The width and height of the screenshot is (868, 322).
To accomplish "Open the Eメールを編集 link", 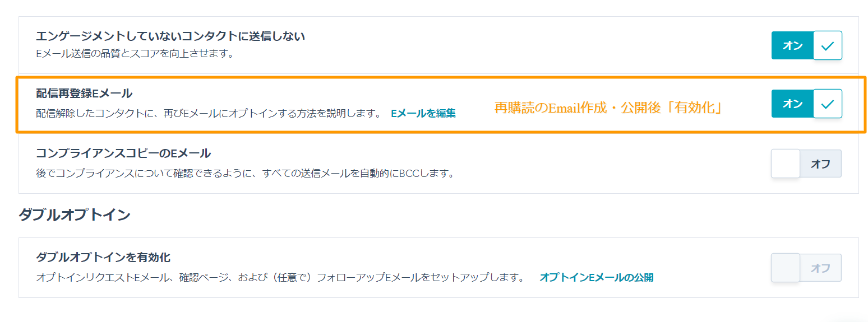I will [423, 113].
